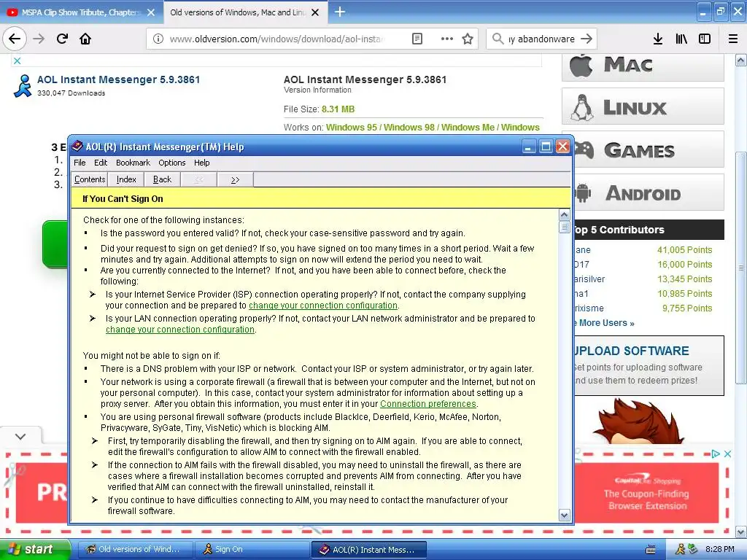The height and width of the screenshot is (560, 747).
Task: Click Back button in help toolbar
Action: [162, 179]
